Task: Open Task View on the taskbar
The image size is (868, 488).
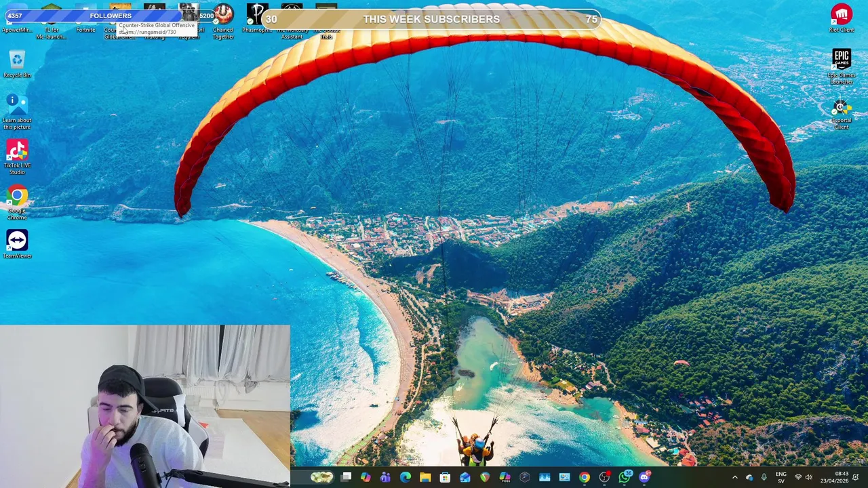Action: [x=346, y=477]
